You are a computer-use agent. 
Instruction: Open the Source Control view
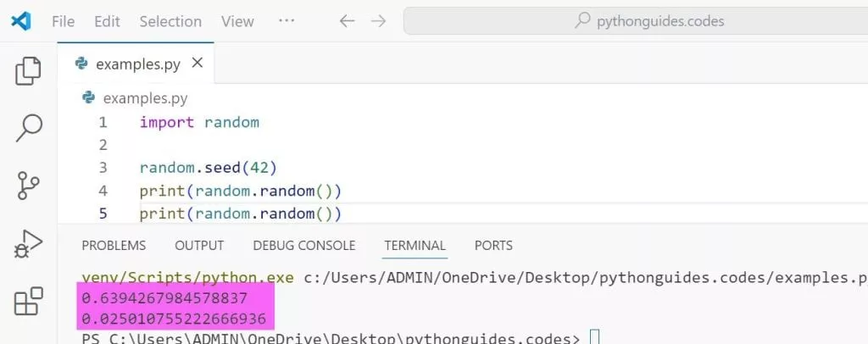click(x=29, y=185)
